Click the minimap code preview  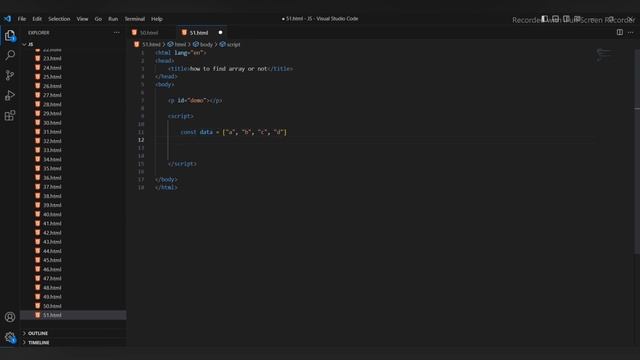coord(604,55)
